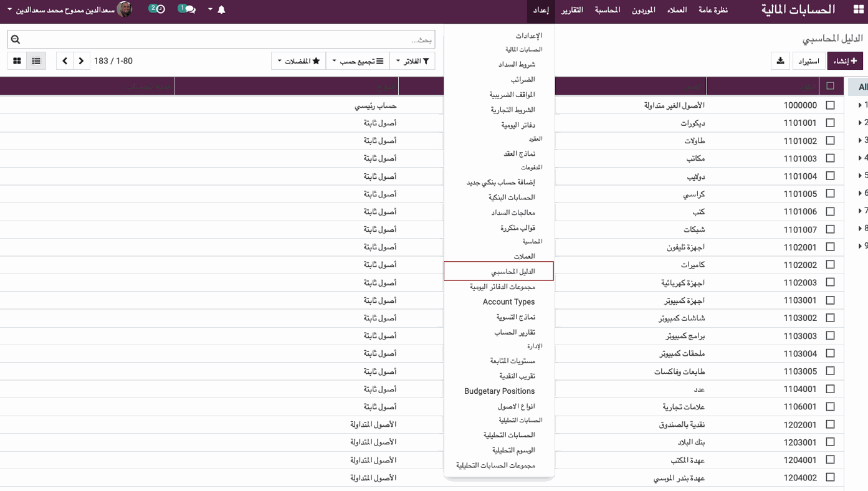Toggle the select-all header checkbox
Image resolution: width=868 pixels, height=491 pixels.
click(830, 86)
